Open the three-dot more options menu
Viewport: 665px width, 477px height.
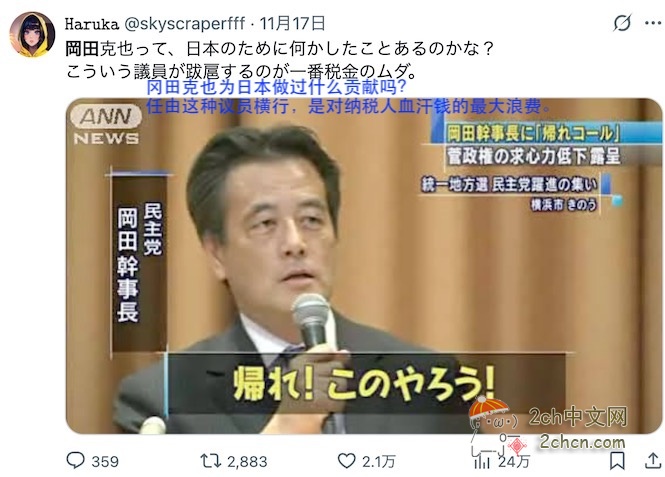652,23
